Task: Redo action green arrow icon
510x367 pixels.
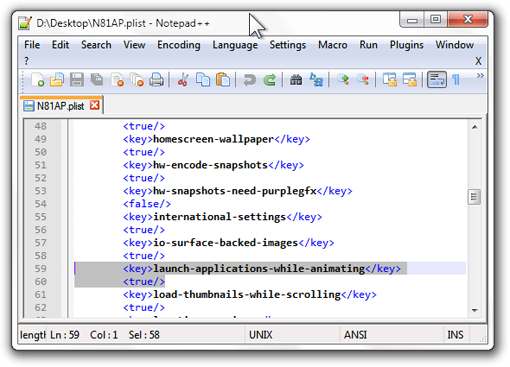Action: (x=270, y=80)
